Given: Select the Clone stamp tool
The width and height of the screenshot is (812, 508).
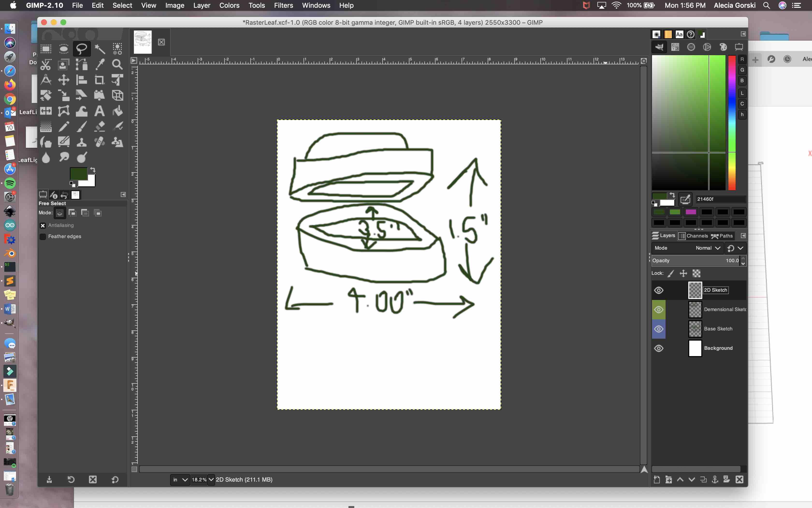Looking at the screenshot, I should pyautogui.click(x=81, y=142).
